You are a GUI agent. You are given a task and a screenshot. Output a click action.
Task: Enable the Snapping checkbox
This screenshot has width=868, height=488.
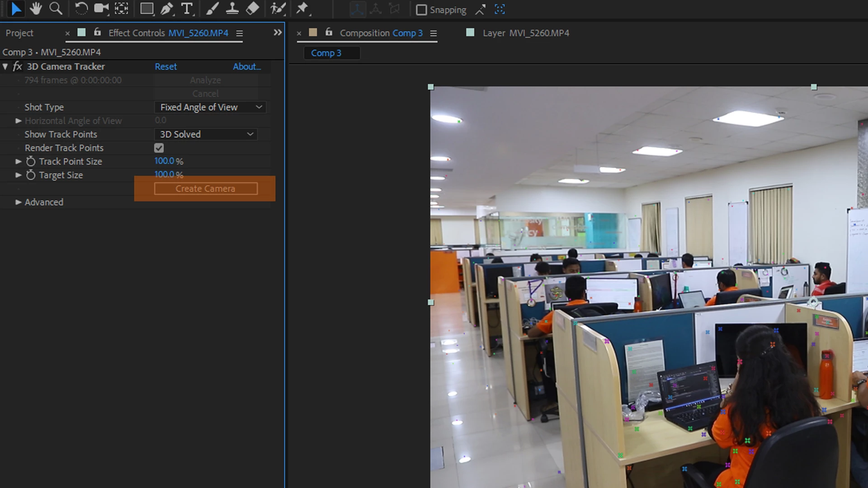421,10
